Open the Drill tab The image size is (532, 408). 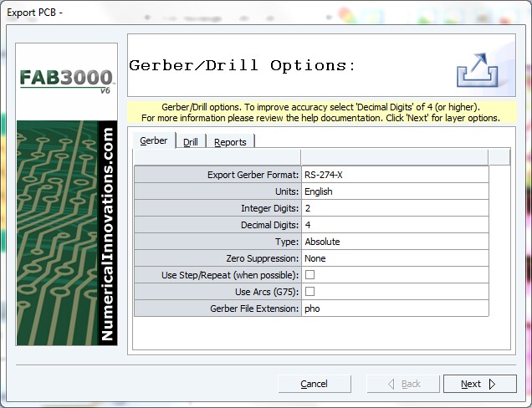click(x=191, y=142)
